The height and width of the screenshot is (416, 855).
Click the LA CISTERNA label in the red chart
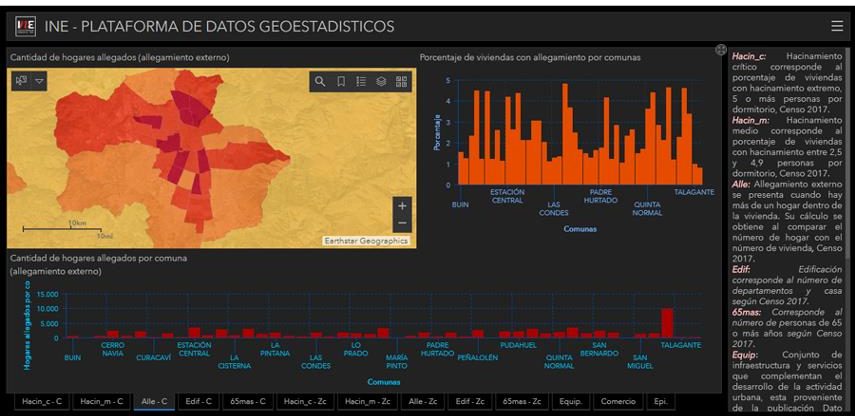tap(234, 361)
